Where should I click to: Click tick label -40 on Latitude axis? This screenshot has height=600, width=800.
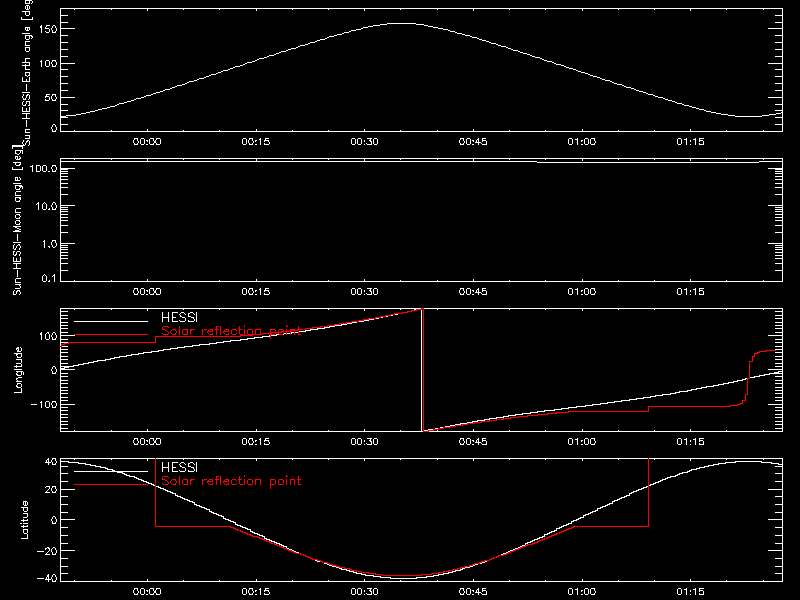click(x=48, y=578)
